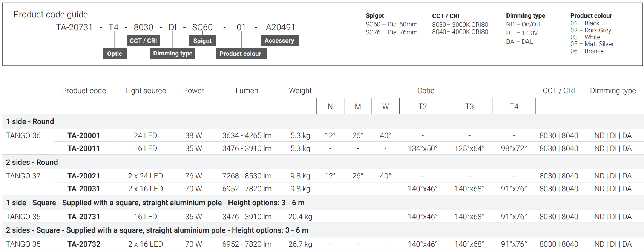The height and width of the screenshot is (252, 644).
Task: Click the Lumen column header
Action: (x=247, y=91)
